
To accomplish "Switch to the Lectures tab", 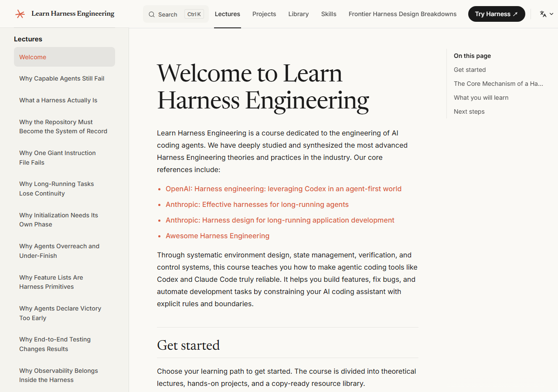I will pos(228,14).
